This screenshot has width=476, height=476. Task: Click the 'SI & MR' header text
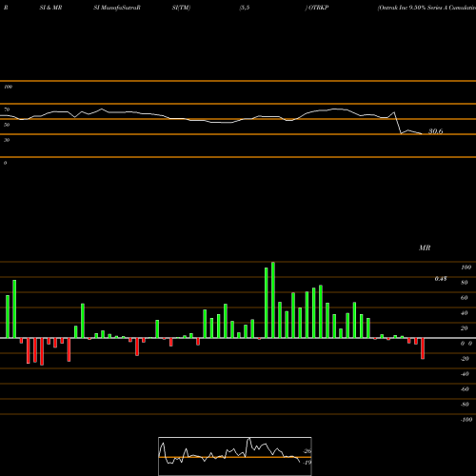pyautogui.click(x=50, y=8)
